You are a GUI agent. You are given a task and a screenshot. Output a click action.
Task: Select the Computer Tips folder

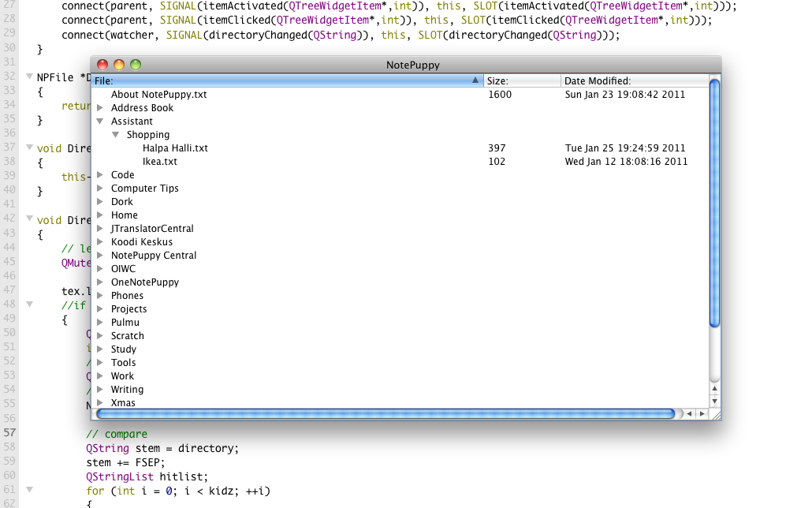click(x=144, y=189)
